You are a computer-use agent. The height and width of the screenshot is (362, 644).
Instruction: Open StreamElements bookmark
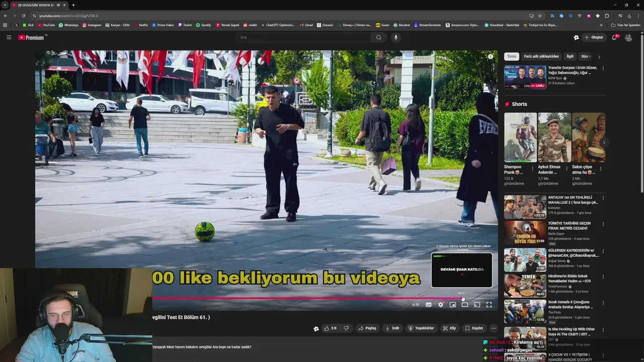coord(427,25)
